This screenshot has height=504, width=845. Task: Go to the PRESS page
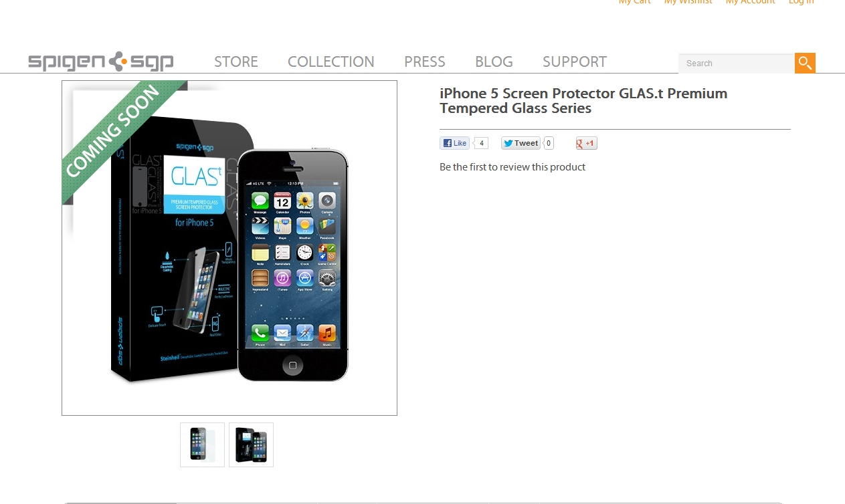tap(425, 61)
